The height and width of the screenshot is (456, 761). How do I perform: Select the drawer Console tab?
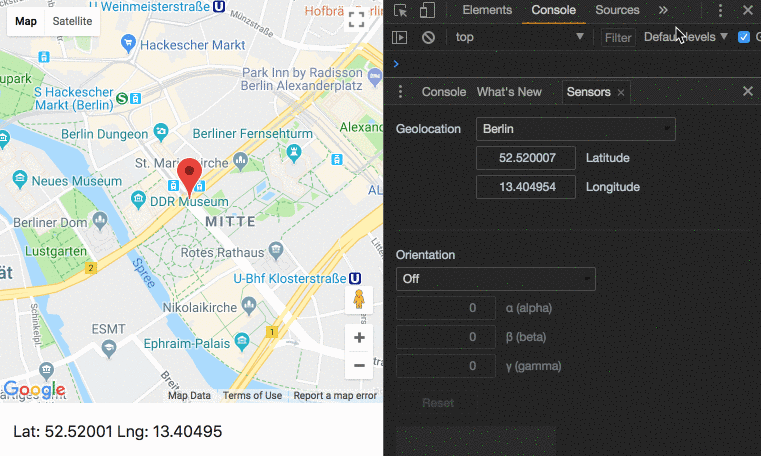pyautogui.click(x=444, y=92)
